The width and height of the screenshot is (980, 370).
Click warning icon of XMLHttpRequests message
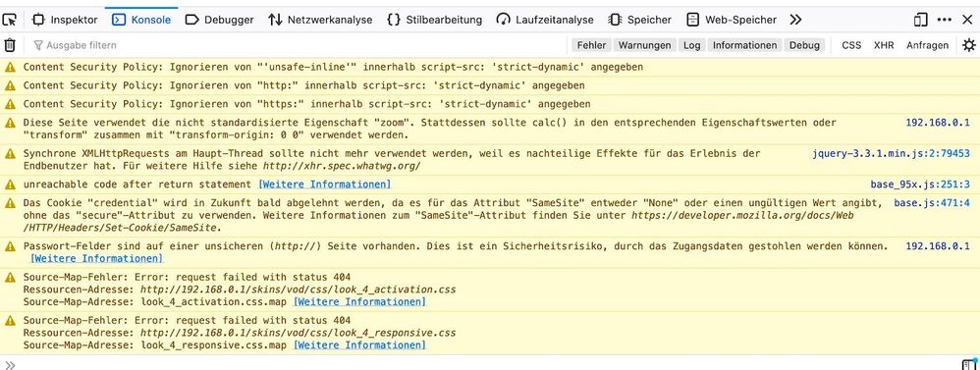[10, 153]
